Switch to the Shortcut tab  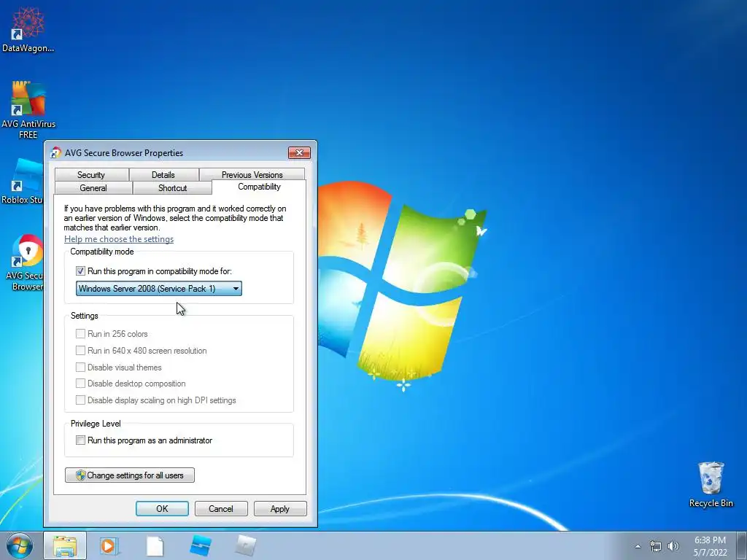[172, 187]
